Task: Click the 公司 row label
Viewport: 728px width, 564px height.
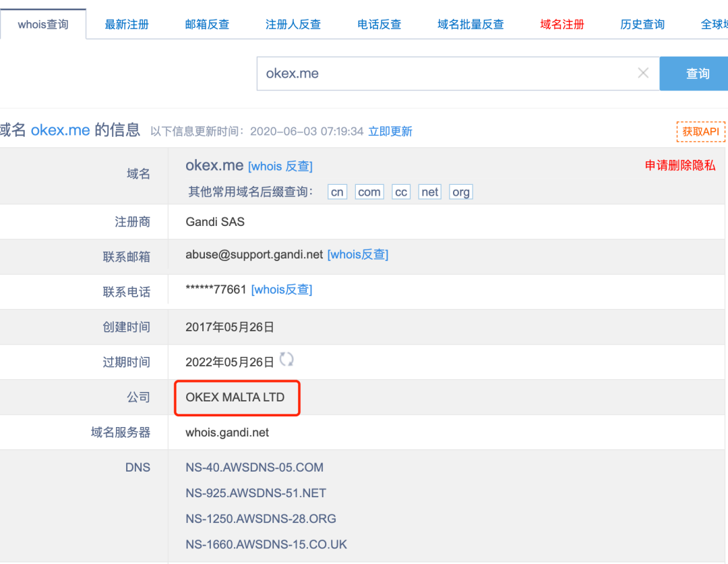Action: click(x=138, y=397)
